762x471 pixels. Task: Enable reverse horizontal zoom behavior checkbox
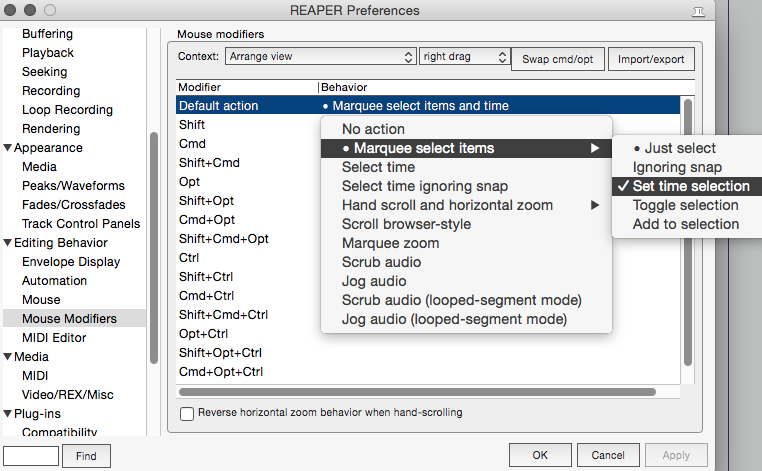pos(186,413)
